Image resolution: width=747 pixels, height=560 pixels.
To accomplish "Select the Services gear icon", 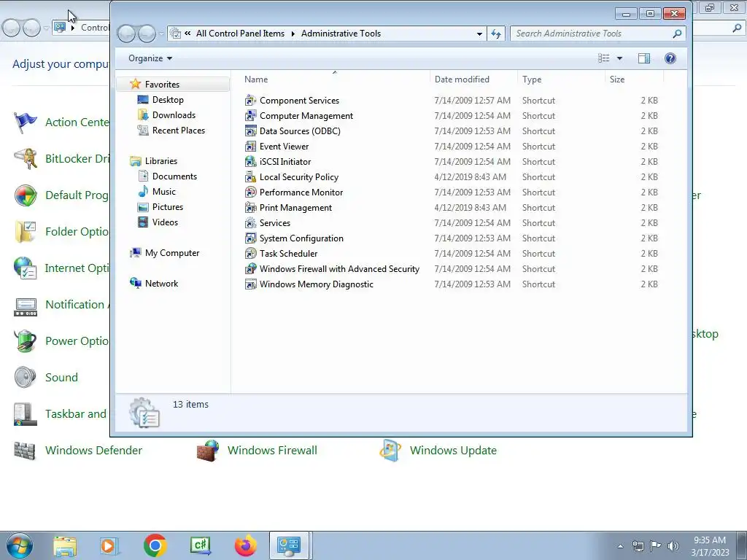I will tap(251, 223).
